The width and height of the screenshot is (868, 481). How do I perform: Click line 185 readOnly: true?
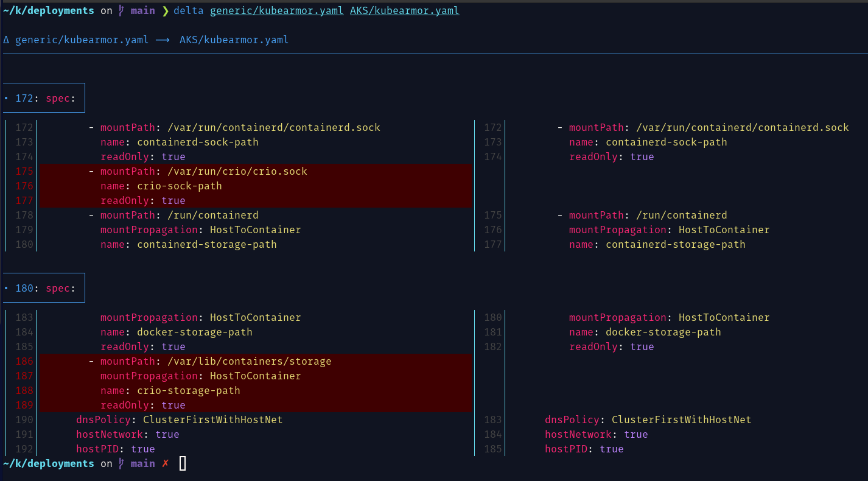[143, 347]
